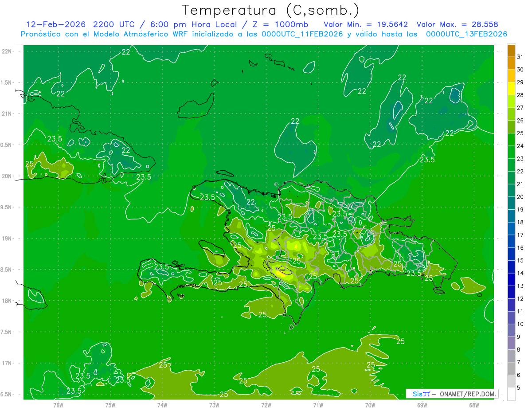
Task: Click the bright yellow swatch between 28 and 29
Action: click(511, 89)
